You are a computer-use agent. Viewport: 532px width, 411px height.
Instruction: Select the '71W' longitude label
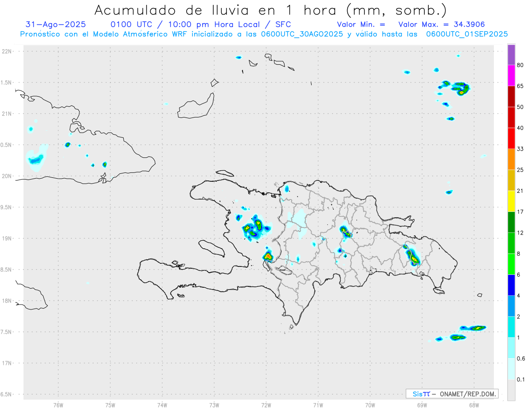[318, 405]
